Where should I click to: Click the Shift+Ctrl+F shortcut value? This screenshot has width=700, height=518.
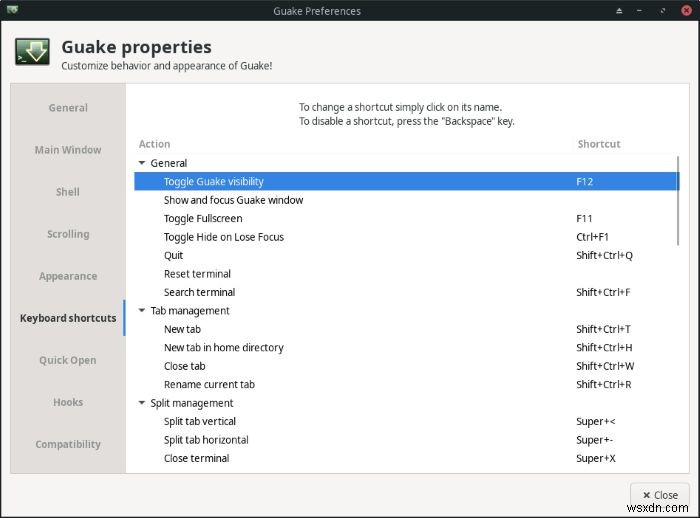[603, 292]
